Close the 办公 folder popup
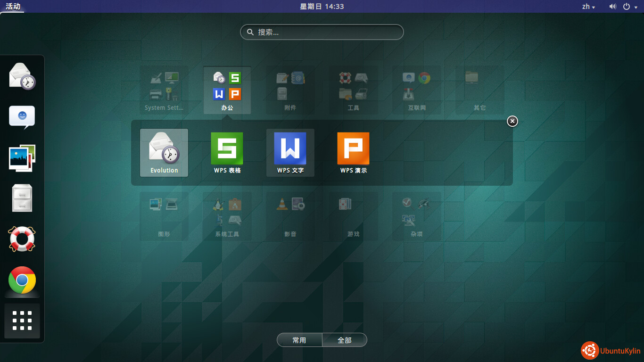Screen dimensions: 644x362 tap(512, 121)
